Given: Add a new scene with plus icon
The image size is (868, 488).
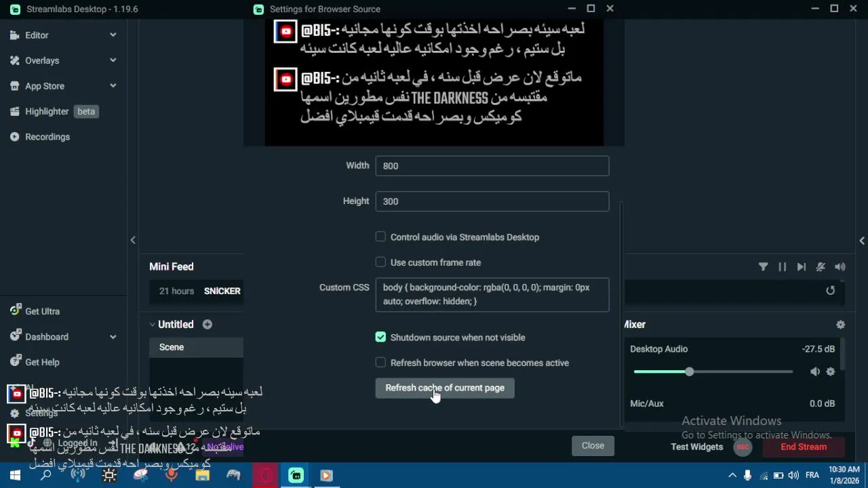Looking at the screenshot, I should [x=207, y=325].
